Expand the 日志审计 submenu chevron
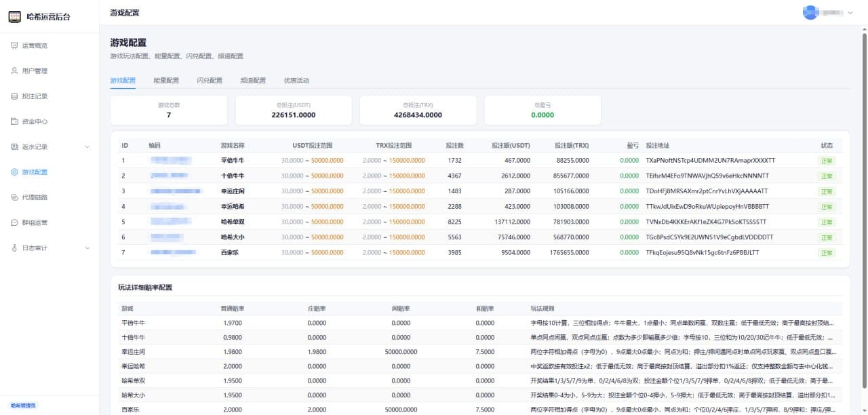 pos(87,248)
